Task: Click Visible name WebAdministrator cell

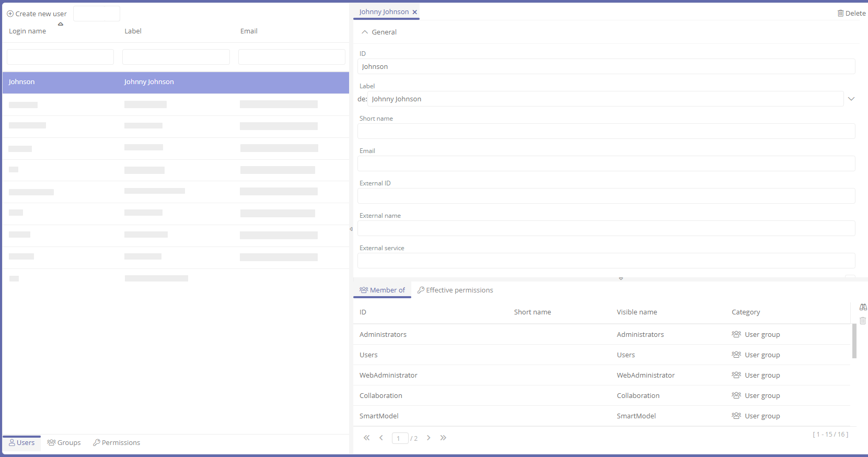Action: pyautogui.click(x=645, y=376)
